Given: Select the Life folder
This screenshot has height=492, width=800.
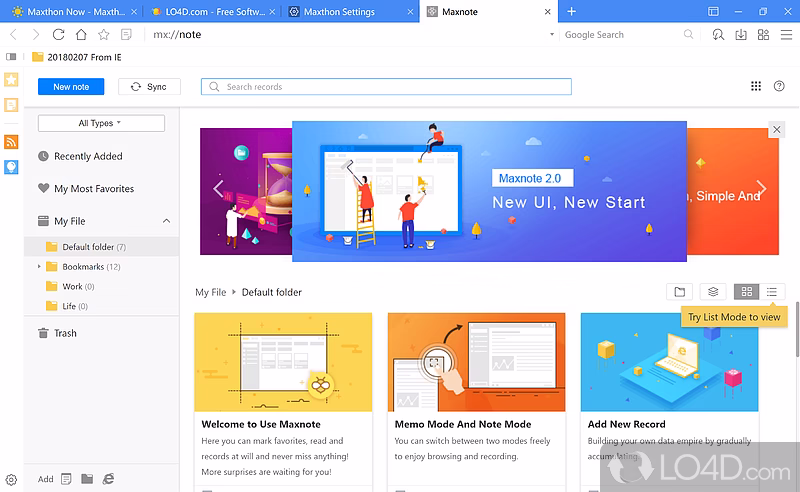Looking at the screenshot, I should (x=102, y=306).
